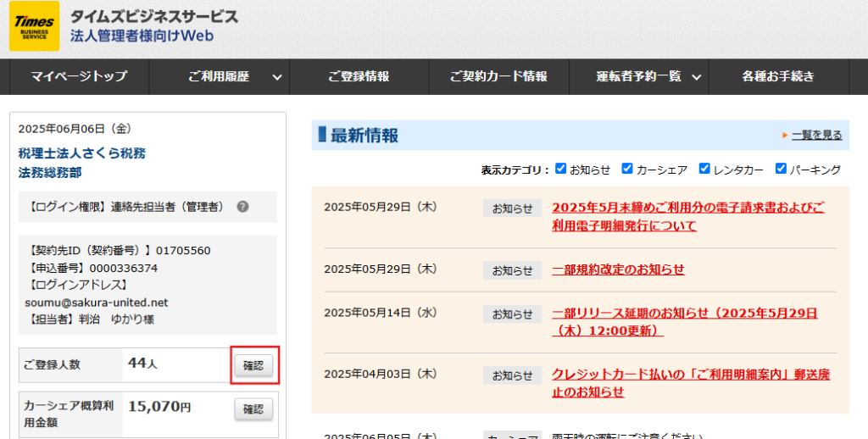The image size is (868, 439).
Task: Open the 各種お手続き menu item
Action: pos(778,76)
